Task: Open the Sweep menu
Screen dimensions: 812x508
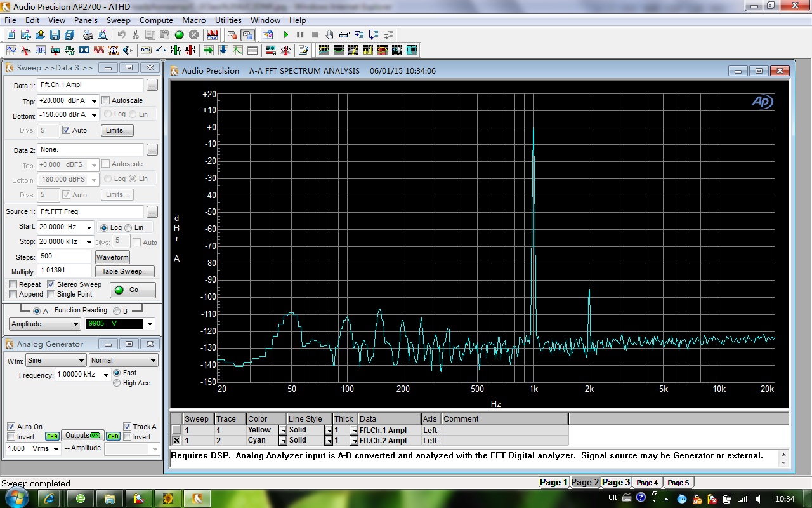Action: pyautogui.click(x=118, y=20)
